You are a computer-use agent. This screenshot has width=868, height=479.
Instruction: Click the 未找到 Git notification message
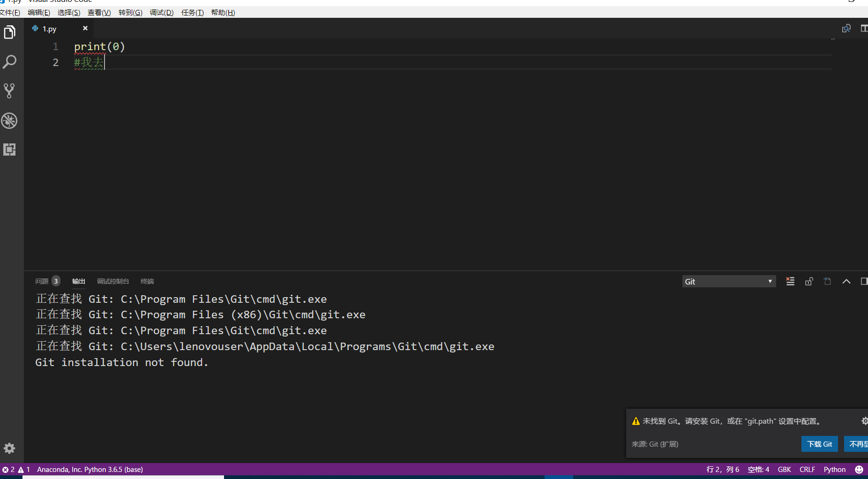[732, 421]
